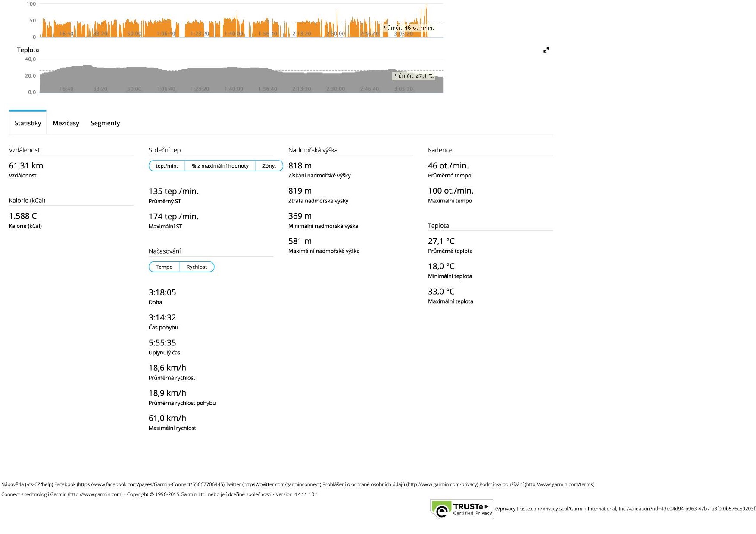Switch heart rate to % z maximální hodnoty
Screen dimensions: 756x534
click(220, 166)
